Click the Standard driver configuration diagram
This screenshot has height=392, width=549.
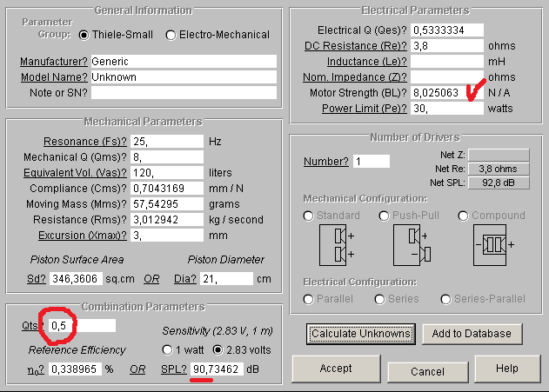pyautogui.click(x=337, y=245)
